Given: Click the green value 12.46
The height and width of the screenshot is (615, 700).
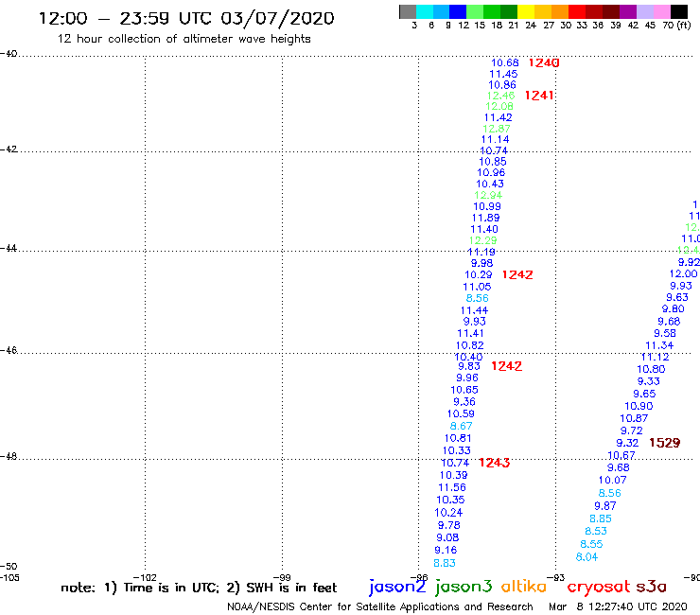Looking at the screenshot, I should click(x=500, y=96).
